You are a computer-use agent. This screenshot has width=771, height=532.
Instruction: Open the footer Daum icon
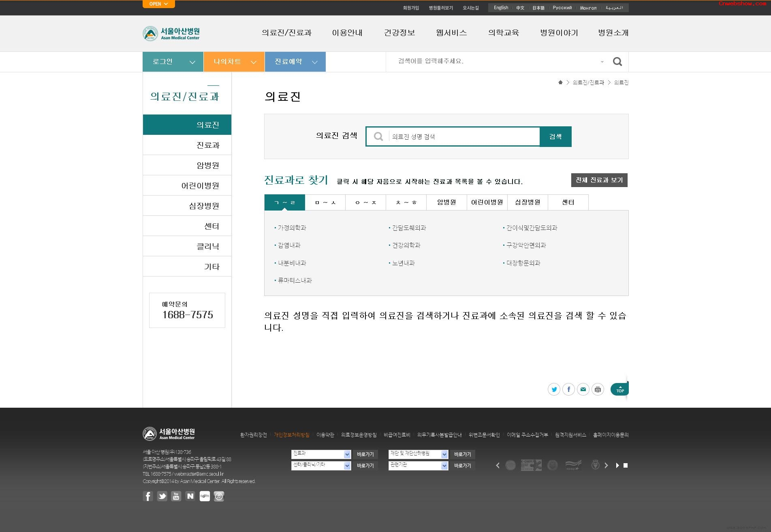(205, 496)
